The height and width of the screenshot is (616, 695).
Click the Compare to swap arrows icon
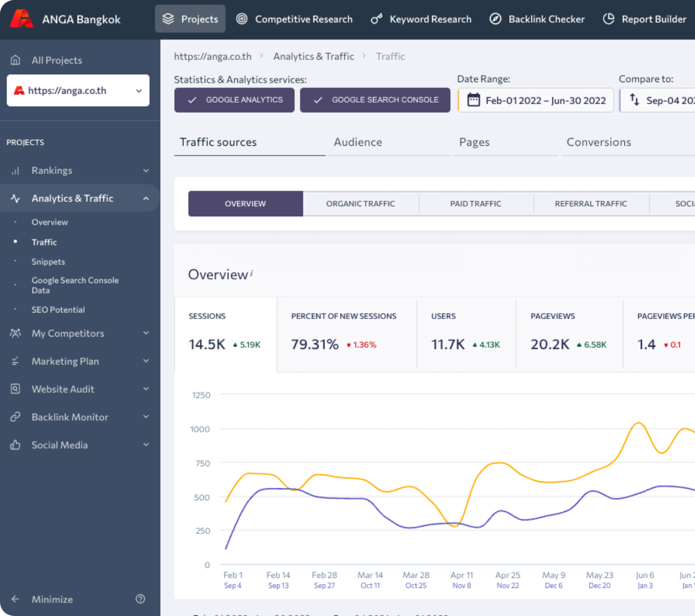[x=634, y=100]
